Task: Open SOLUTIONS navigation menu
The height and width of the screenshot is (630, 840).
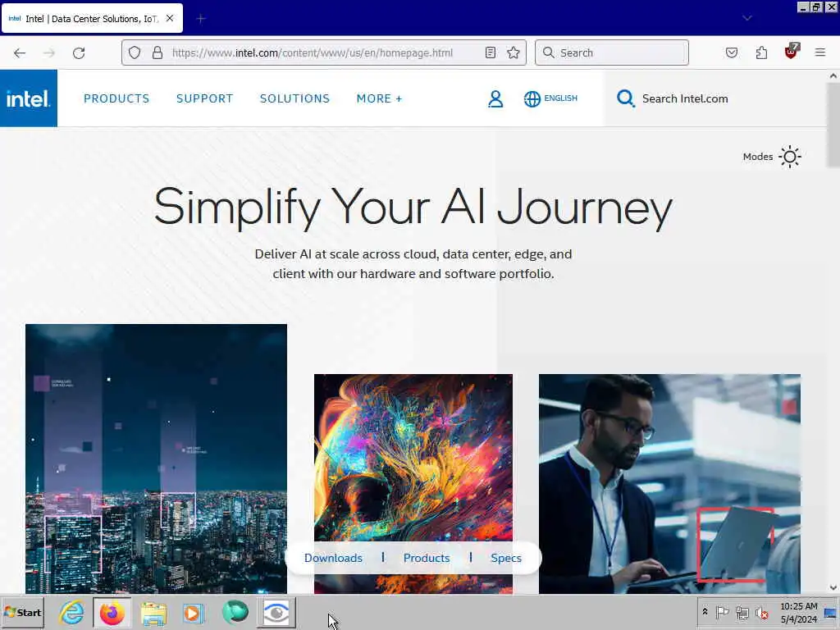Action: tap(294, 98)
